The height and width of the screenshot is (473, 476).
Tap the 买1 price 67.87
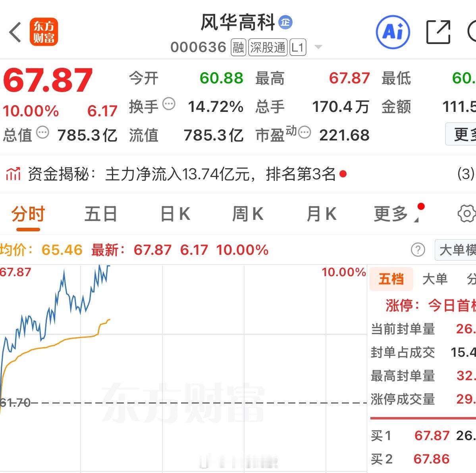coord(432,435)
